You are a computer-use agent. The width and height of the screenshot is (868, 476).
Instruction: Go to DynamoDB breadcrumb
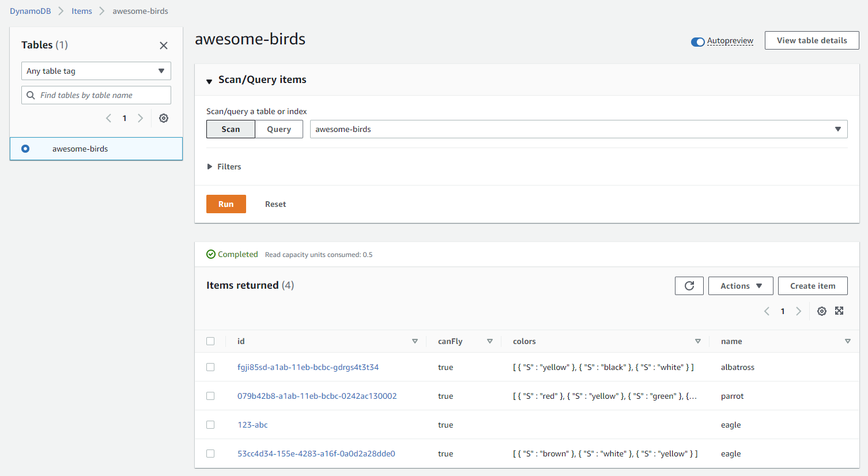31,11
